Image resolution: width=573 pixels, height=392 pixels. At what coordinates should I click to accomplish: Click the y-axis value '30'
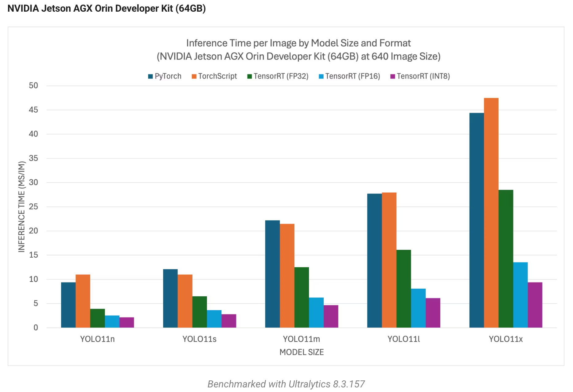pos(33,183)
